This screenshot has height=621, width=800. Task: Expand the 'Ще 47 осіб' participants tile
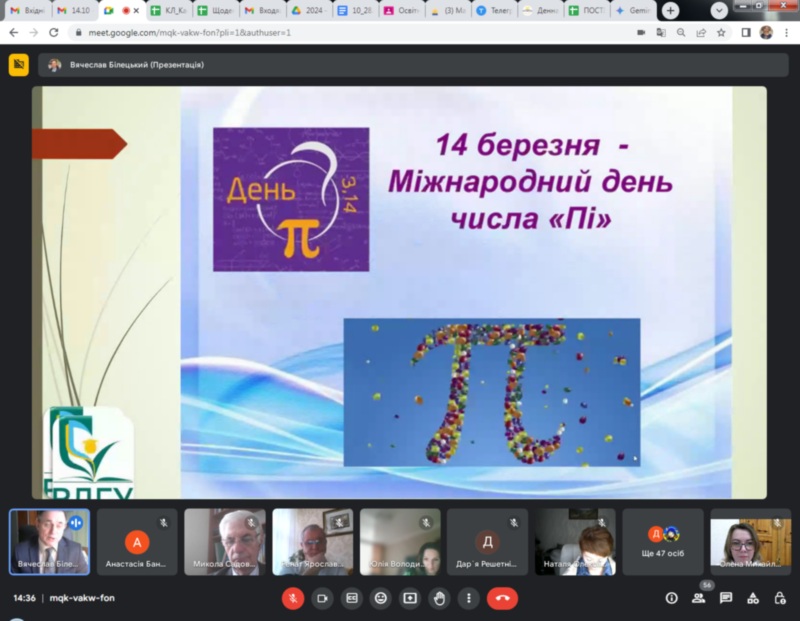pos(662,541)
